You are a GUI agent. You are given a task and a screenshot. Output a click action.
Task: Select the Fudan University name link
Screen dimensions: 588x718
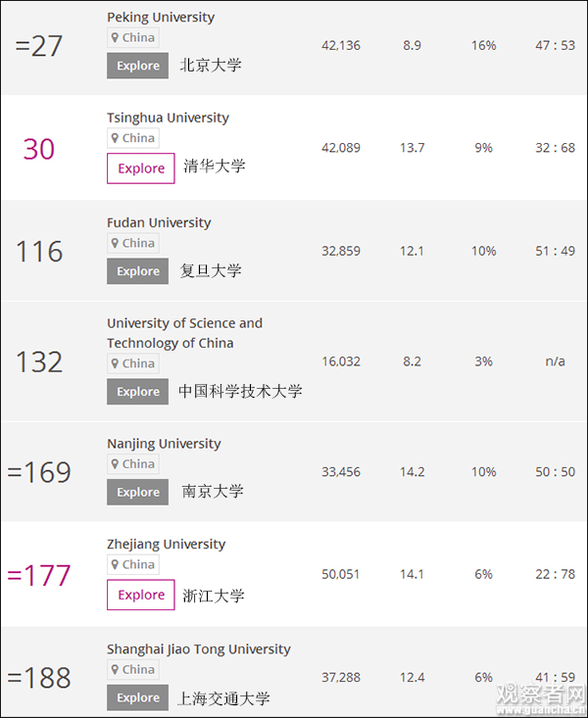[159, 222]
